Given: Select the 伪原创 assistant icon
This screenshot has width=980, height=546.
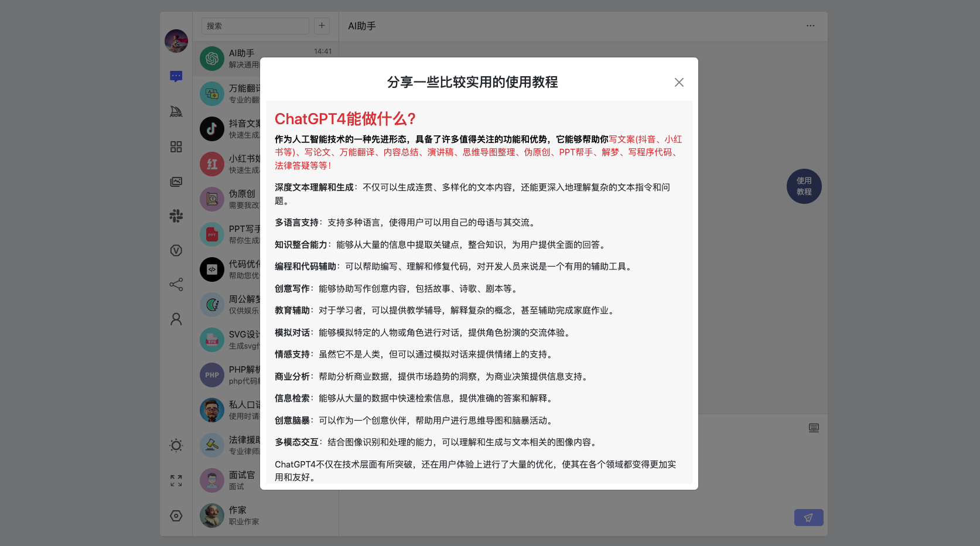Looking at the screenshot, I should pyautogui.click(x=212, y=199).
